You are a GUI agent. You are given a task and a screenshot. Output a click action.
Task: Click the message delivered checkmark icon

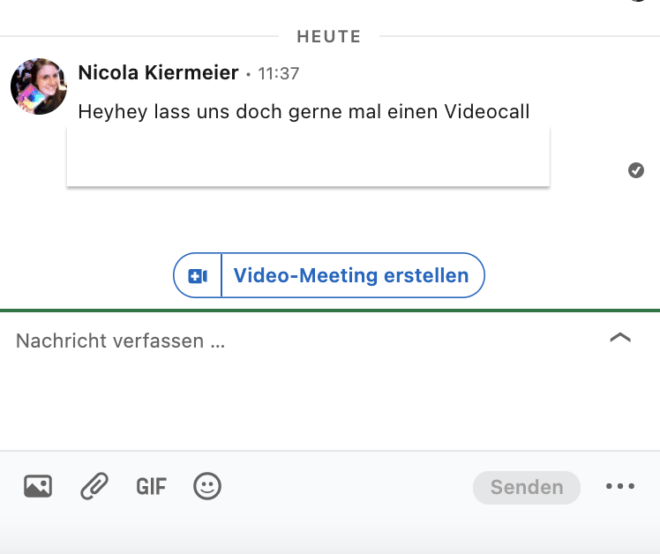636,170
